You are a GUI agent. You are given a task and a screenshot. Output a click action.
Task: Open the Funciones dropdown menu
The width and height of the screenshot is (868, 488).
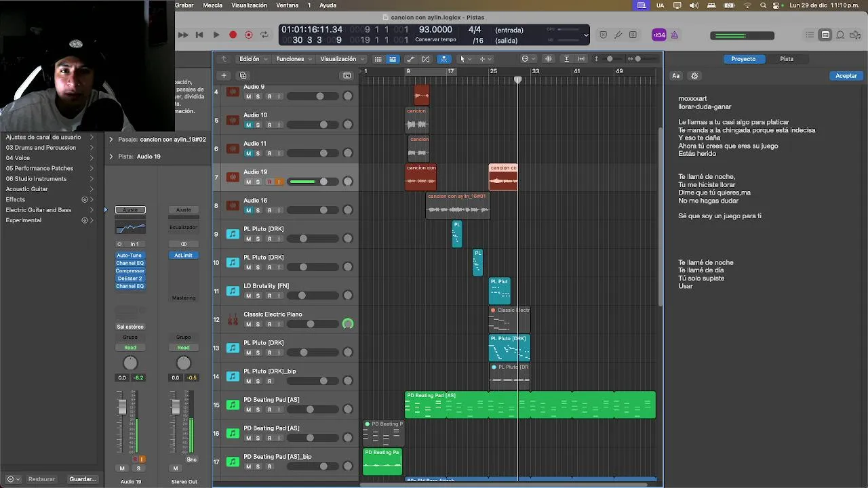coord(294,59)
